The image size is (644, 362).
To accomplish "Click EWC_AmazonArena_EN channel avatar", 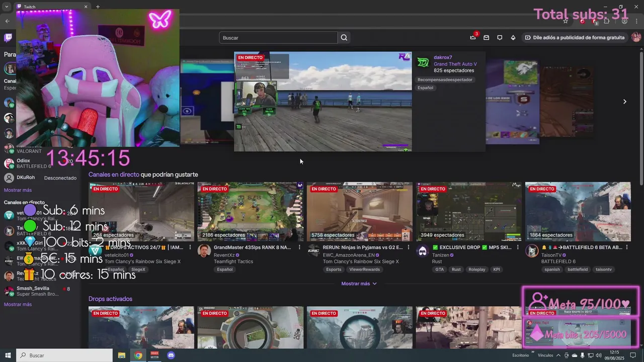I will 313,251.
